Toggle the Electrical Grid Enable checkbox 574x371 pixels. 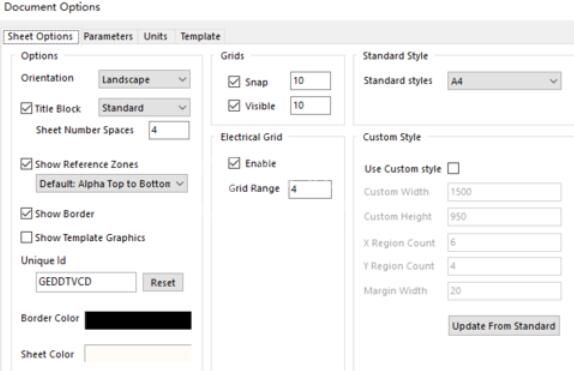click(x=234, y=163)
